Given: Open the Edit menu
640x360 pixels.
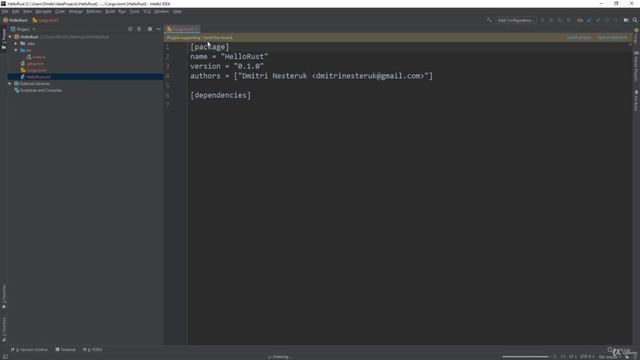Looking at the screenshot, I should click(16, 11).
